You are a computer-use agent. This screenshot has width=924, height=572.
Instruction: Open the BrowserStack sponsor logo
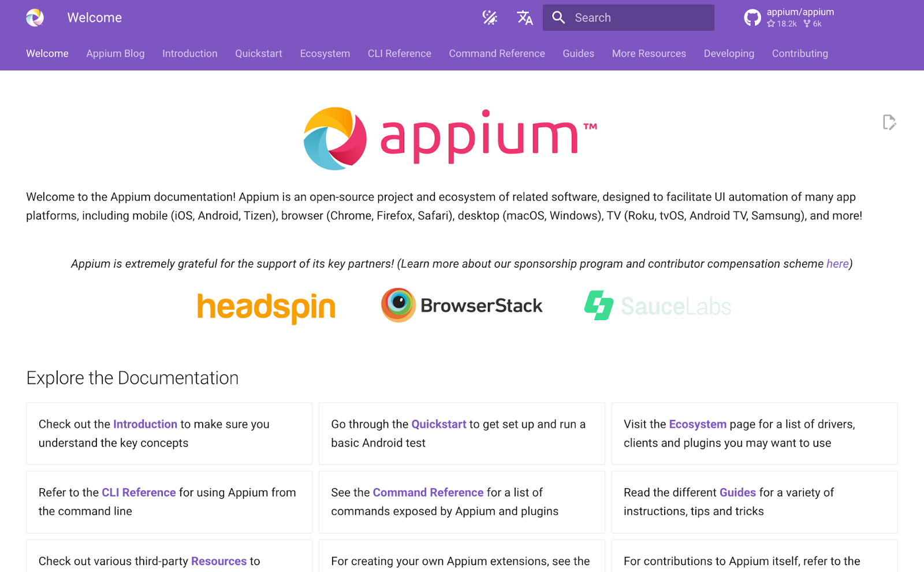click(462, 305)
